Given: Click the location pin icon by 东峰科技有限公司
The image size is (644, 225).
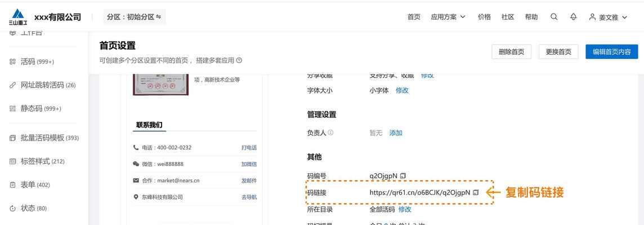Looking at the screenshot, I should (x=136, y=197).
